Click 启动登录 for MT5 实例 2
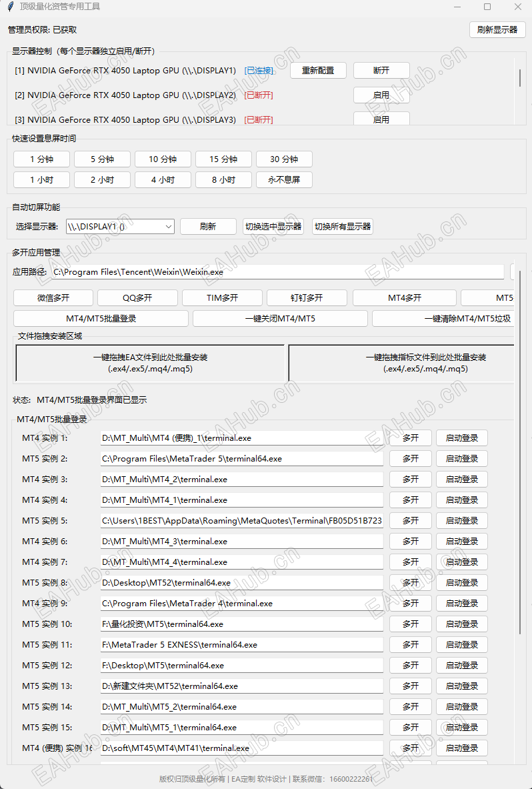Viewport: 532px width, 789px height. [x=461, y=458]
